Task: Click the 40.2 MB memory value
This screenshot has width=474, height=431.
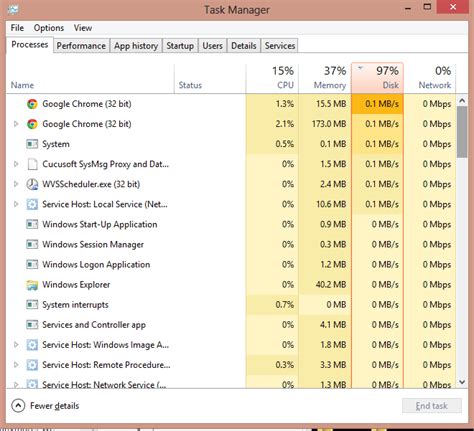Action: click(331, 285)
